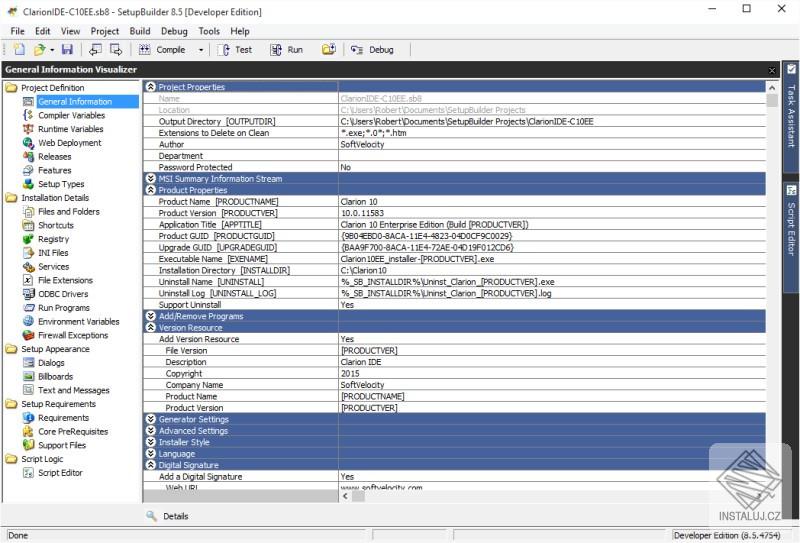Open the Project menu

[x=105, y=31]
